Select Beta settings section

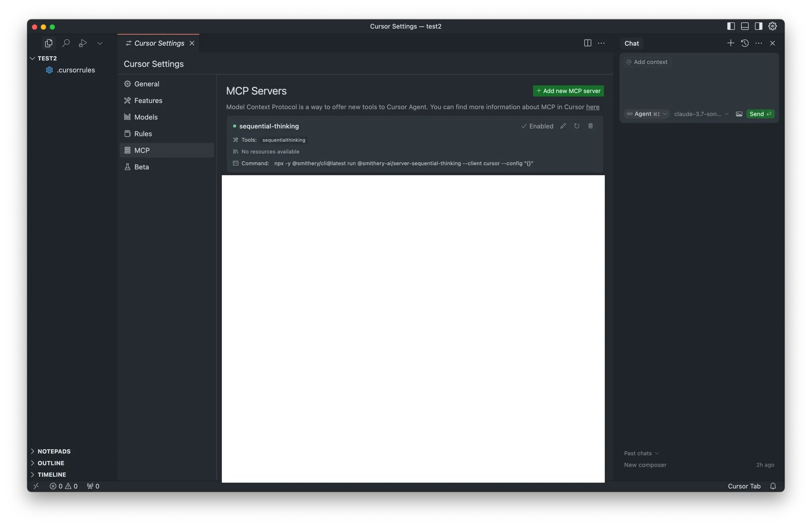tap(167, 167)
